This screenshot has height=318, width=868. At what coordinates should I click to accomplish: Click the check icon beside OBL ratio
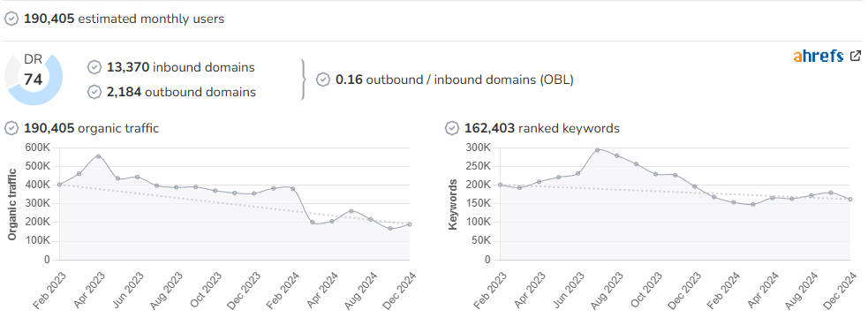[x=323, y=79]
